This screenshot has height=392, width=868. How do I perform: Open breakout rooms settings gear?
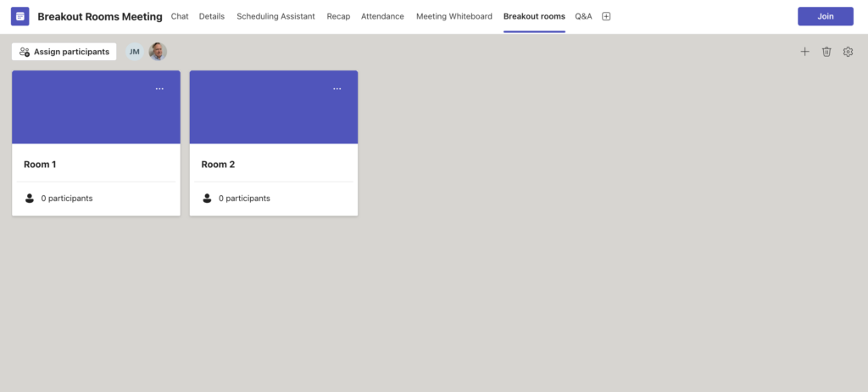pos(848,52)
